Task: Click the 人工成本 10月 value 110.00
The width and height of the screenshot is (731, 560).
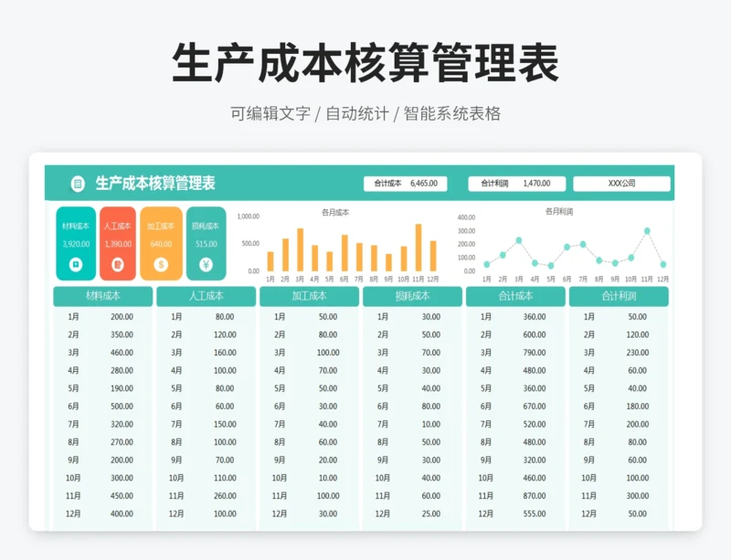Action: coord(225,478)
